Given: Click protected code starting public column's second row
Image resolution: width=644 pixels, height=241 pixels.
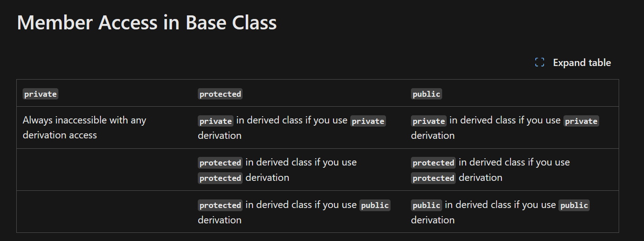Looking at the screenshot, I should click(433, 163).
